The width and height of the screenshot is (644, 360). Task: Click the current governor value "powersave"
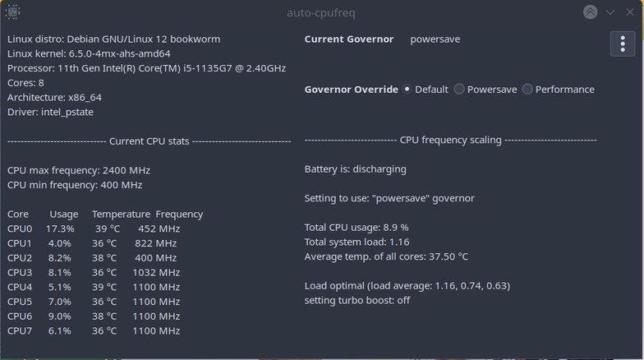coord(435,39)
